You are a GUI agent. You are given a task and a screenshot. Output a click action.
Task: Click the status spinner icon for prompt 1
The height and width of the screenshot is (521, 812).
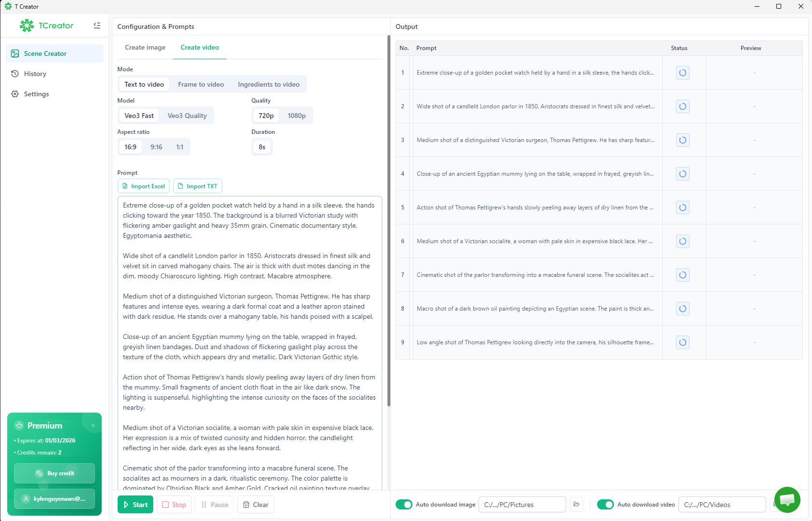click(682, 73)
